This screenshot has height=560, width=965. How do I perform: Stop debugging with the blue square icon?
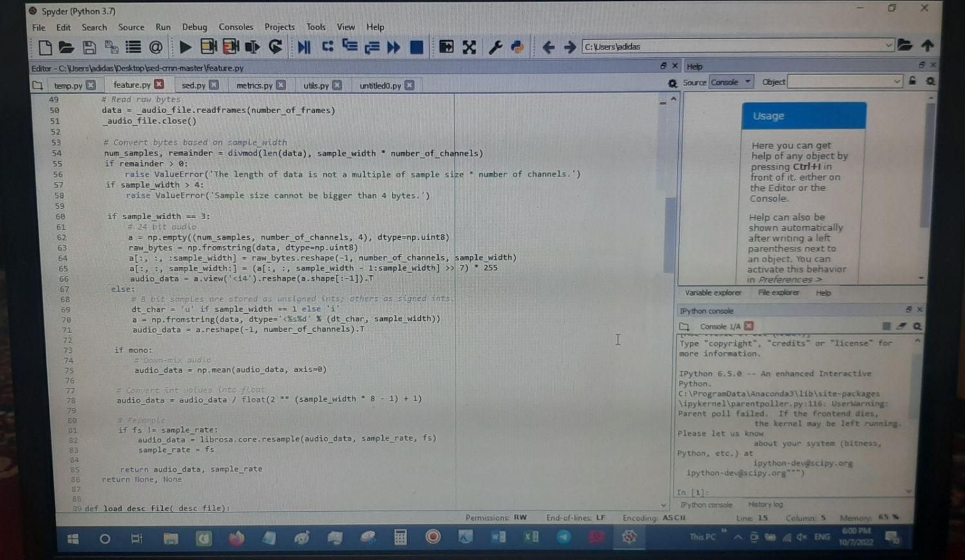[416, 47]
